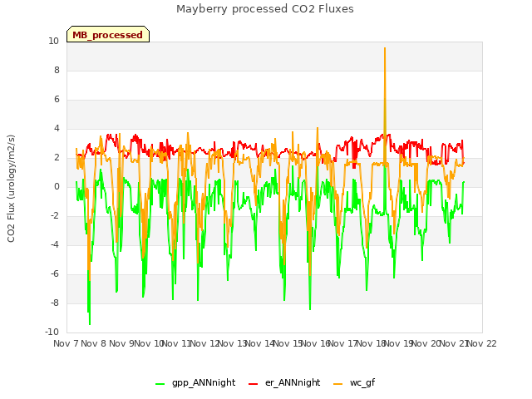Click the chart title Mayberry processed CO2 Fluxes
The height and width of the screenshot is (399, 532).
coord(265,9)
